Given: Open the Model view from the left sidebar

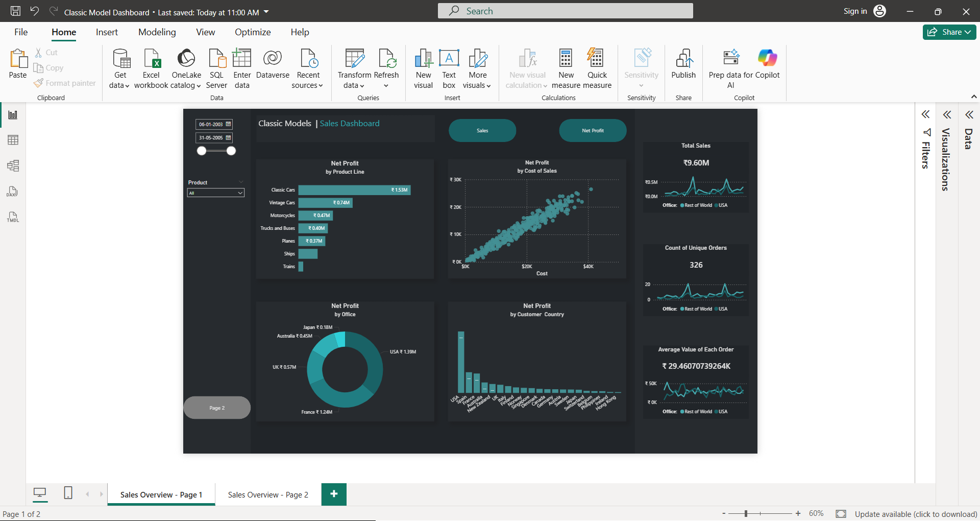Looking at the screenshot, I should pos(13,165).
